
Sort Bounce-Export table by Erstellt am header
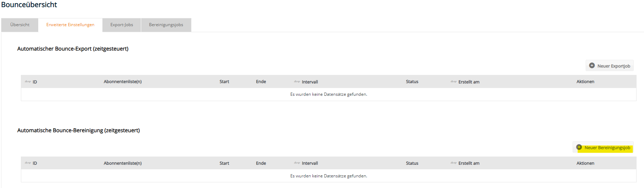[469, 82]
